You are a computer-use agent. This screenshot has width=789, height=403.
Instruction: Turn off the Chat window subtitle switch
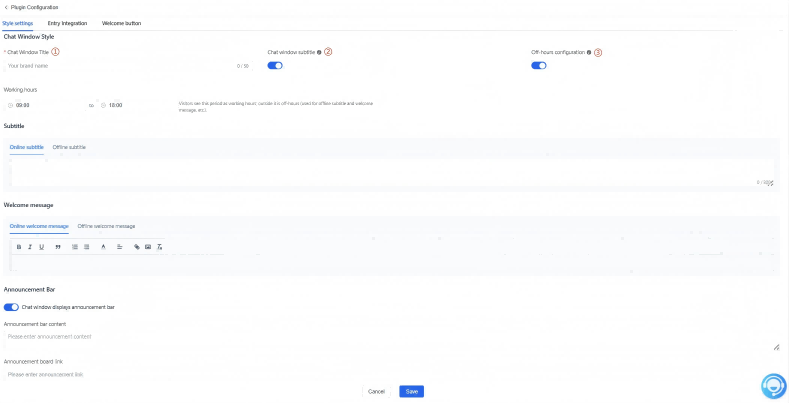(275, 65)
